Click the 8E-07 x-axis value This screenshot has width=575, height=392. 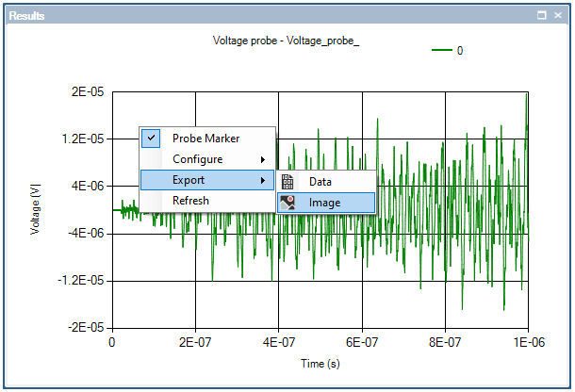click(445, 342)
